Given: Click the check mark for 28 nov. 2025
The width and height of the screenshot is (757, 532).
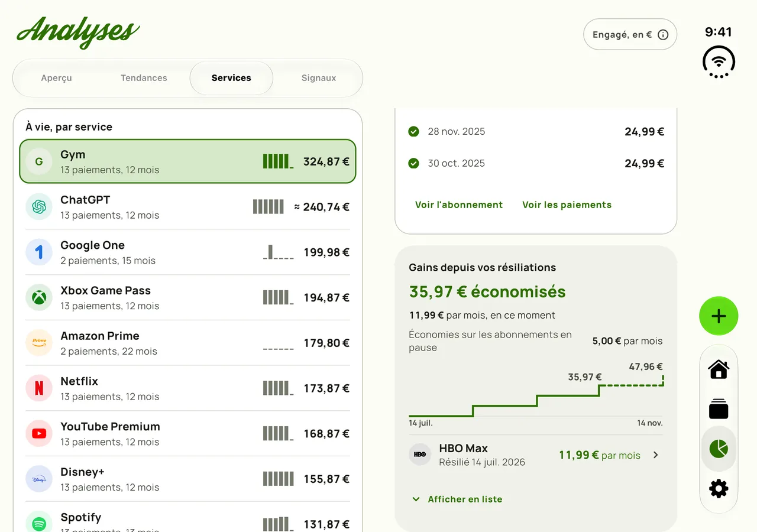Looking at the screenshot, I should [413, 131].
